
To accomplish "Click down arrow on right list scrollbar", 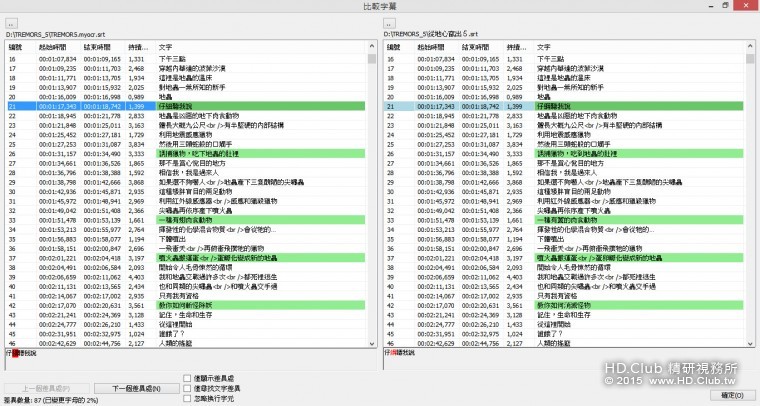I will (x=750, y=344).
